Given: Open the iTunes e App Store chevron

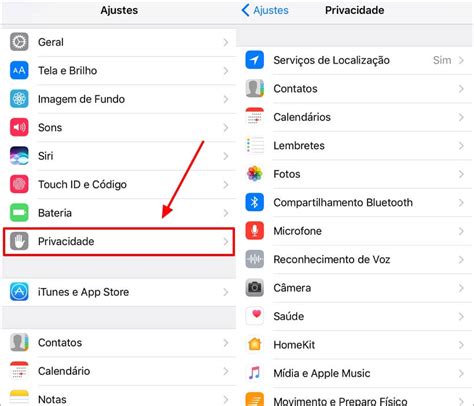Looking at the screenshot, I should click(226, 292).
